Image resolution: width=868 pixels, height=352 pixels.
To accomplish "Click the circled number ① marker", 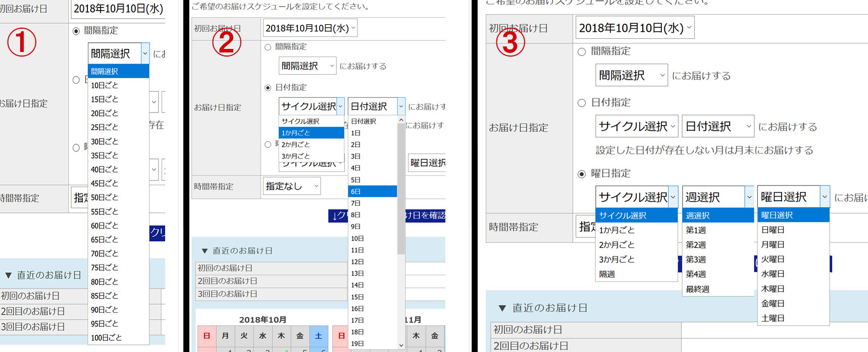I will 22,42.
